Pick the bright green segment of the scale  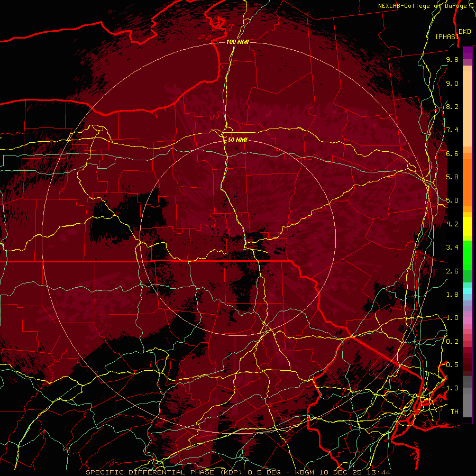coord(467,255)
